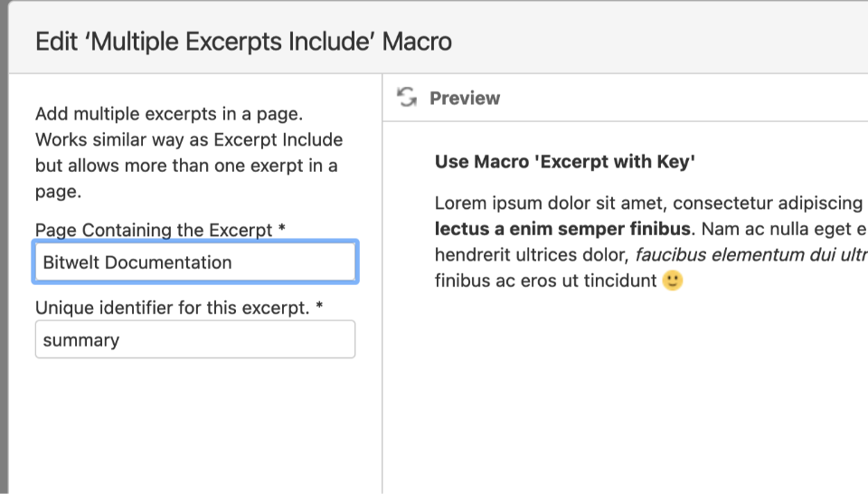Image resolution: width=868 pixels, height=494 pixels.
Task: Click the 'Preview' header label
Action: tap(465, 98)
